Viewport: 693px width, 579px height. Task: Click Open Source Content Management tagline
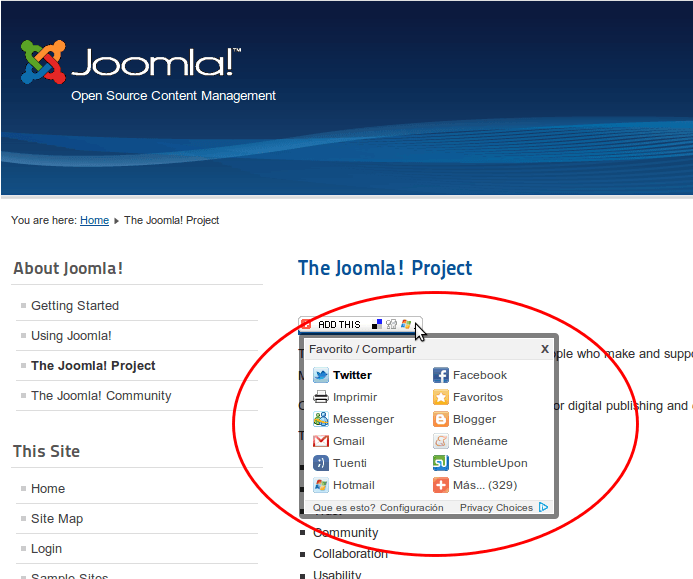(x=173, y=96)
